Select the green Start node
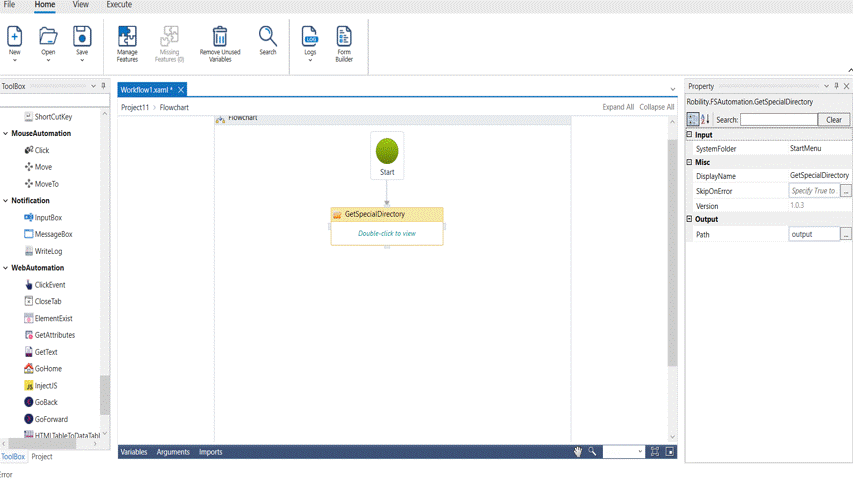Screen dimensions: 853x480 coord(387,152)
